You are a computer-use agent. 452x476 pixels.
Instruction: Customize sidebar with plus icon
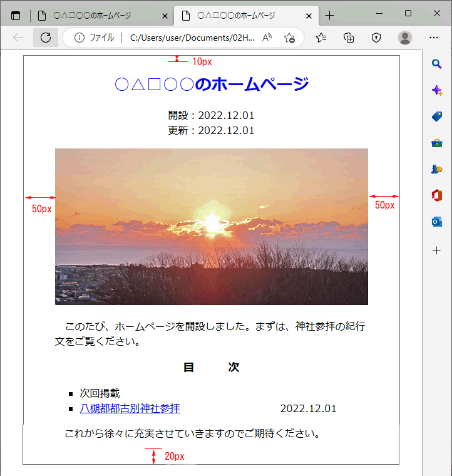pyautogui.click(x=436, y=250)
